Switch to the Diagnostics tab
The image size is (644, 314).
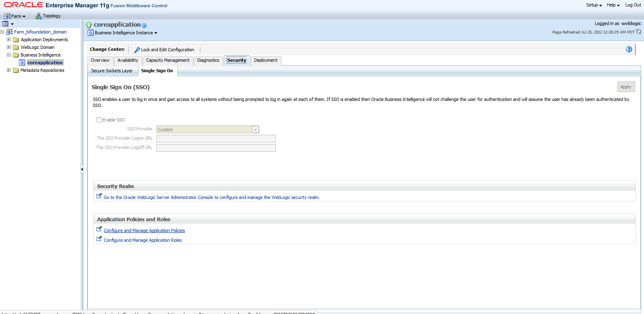pyautogui.click(x=208, y=61)
